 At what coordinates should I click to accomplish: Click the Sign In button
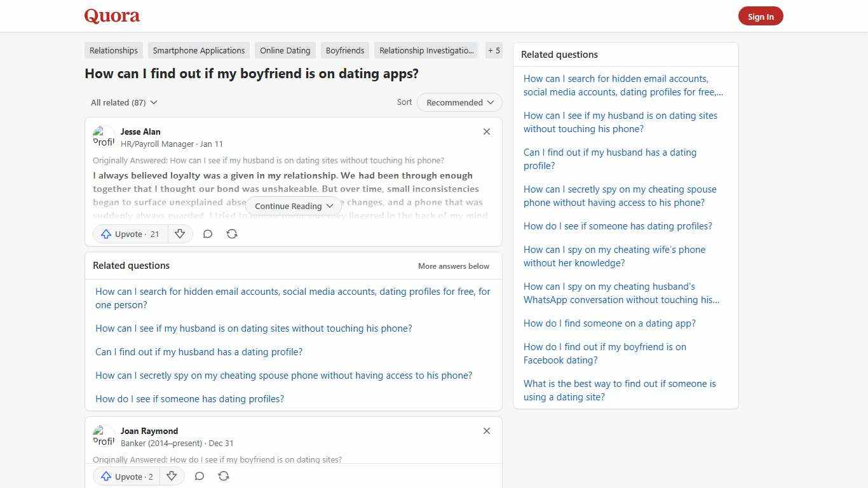click(761, 16)
